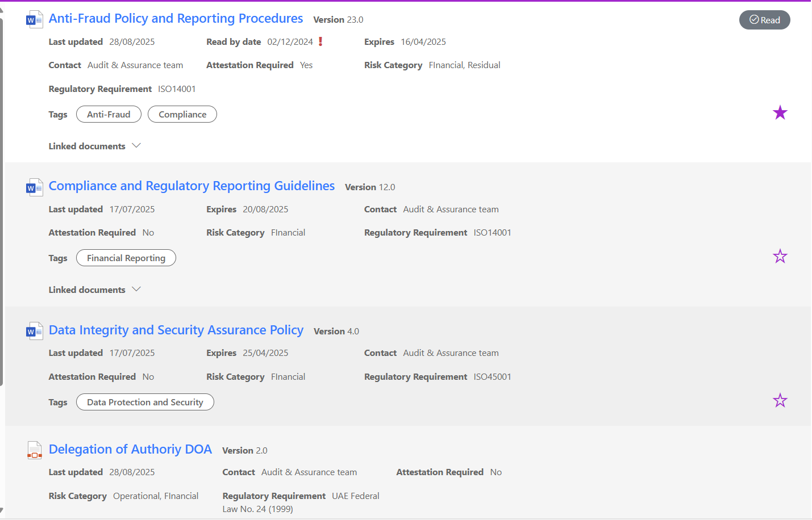Open the Delegation of Authoriy DOA document

click(x=130, y=450)
